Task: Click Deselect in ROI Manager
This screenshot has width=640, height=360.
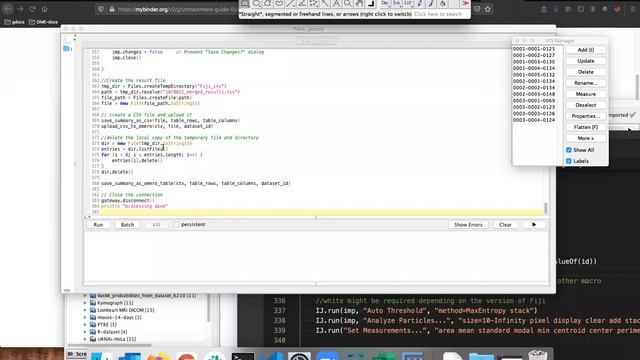Action: pos(586,105)
